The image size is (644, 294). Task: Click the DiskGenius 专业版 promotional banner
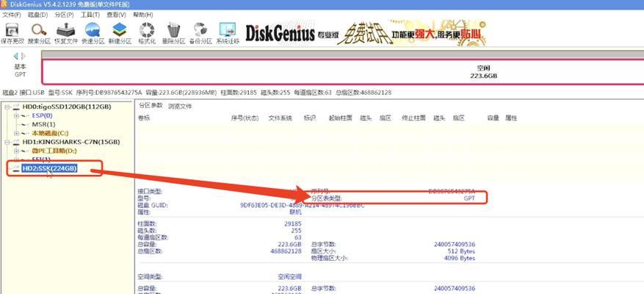[x=366, y=34]
